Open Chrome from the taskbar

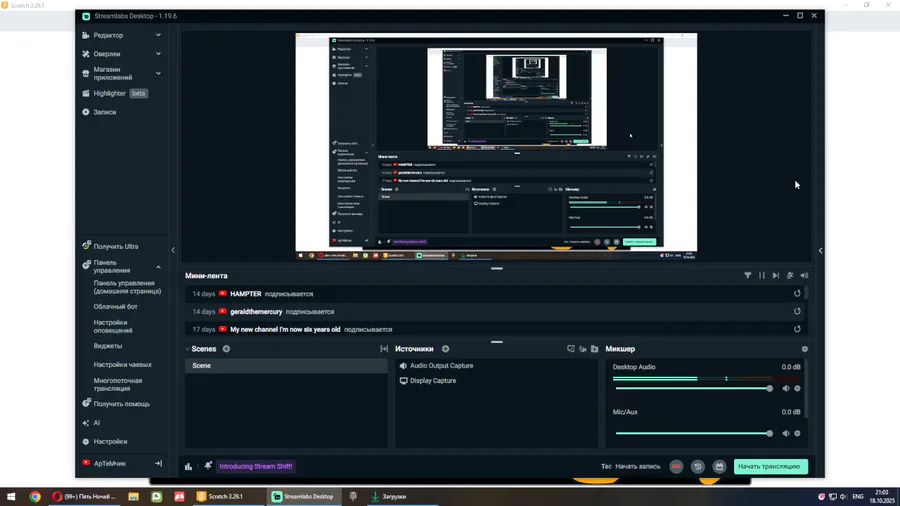[x=35, y=497]
